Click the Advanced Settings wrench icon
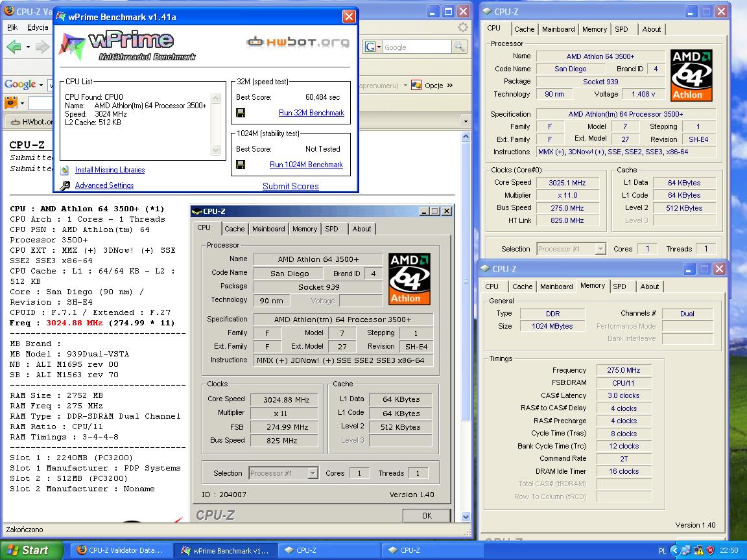This screenshot has width=747, height=560. [65, 186]
